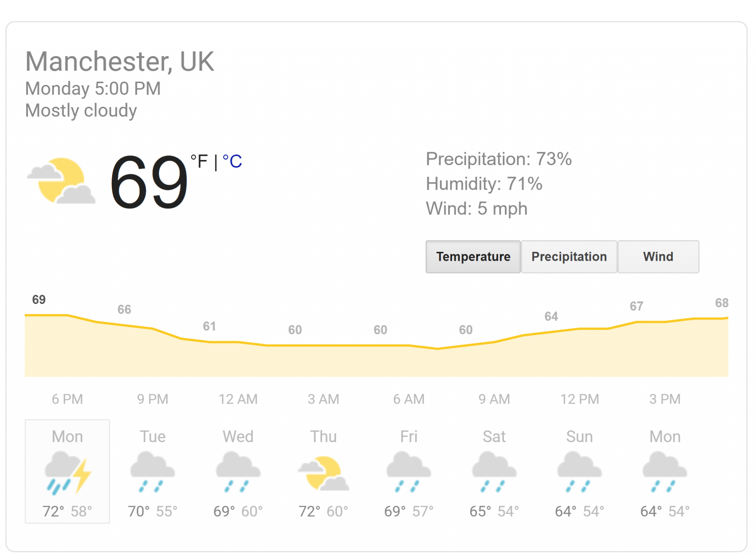
Task: Select Saturday rain forecast icon
Action: point(494,472)
